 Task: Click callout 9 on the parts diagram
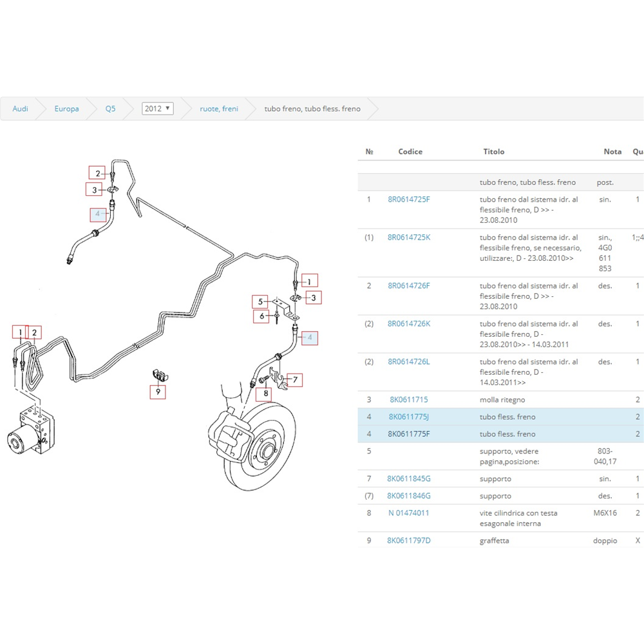point(158,391)
